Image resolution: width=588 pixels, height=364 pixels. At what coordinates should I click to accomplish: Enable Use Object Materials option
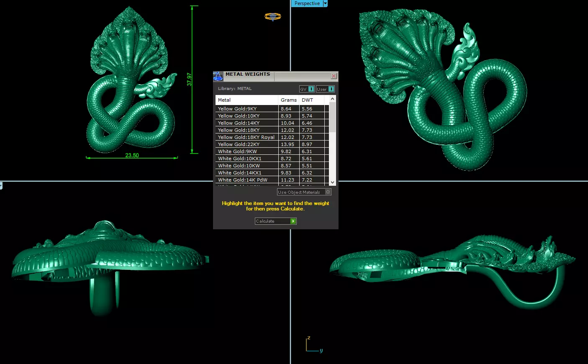(304, 192)
